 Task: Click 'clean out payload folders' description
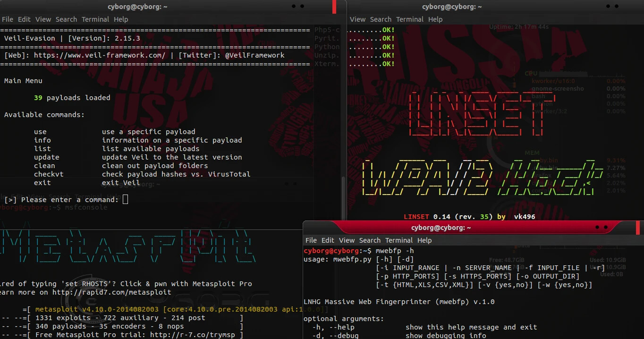[x=155, y=166]
